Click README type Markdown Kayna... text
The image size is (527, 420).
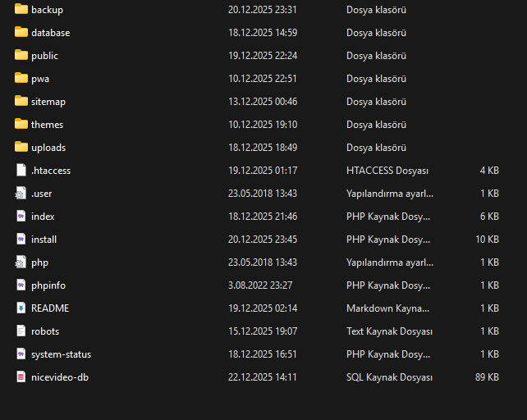tap(389, 308)
